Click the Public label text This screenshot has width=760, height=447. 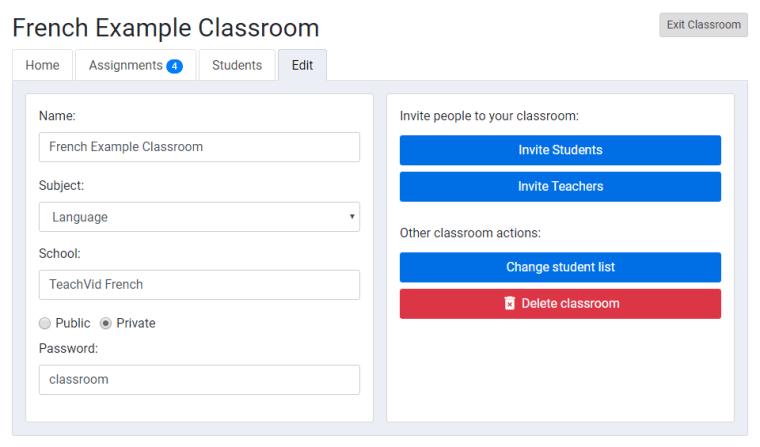73,323
